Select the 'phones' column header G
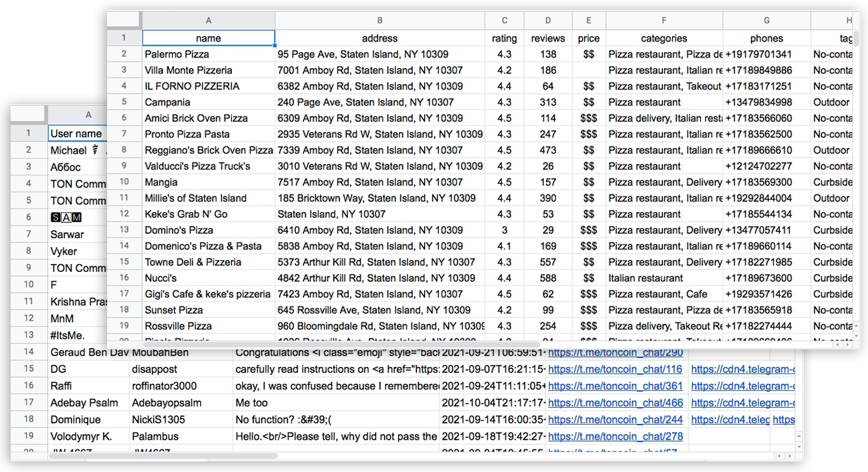Screen dimensions: 868x472 pyautogui.click(x=766, y=20)
